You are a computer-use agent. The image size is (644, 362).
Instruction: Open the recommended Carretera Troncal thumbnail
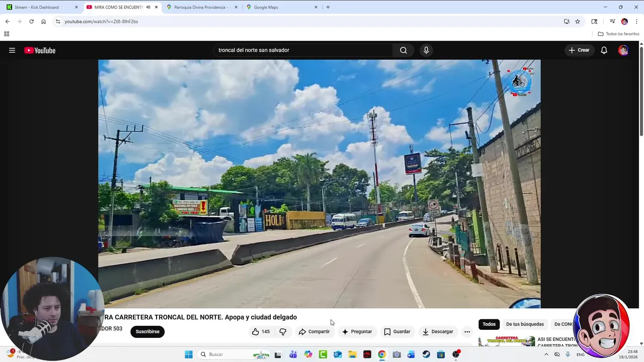(507, 341)
